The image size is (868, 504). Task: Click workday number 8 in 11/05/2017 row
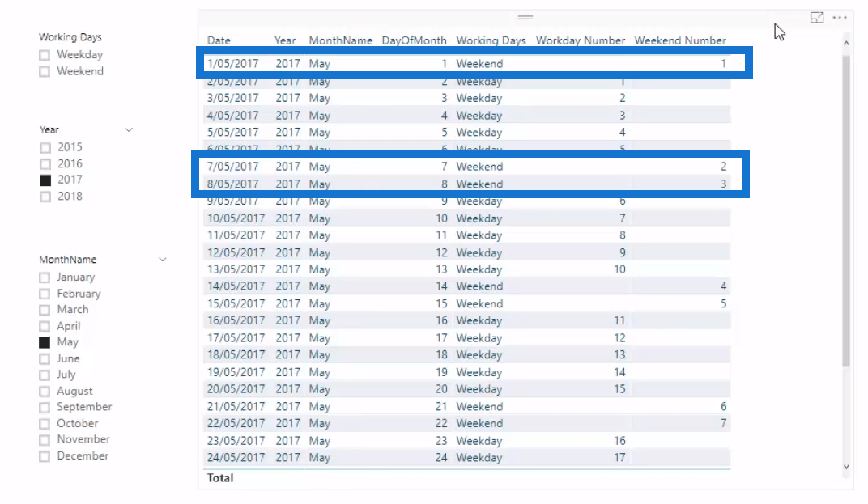(x=622, y=235)
